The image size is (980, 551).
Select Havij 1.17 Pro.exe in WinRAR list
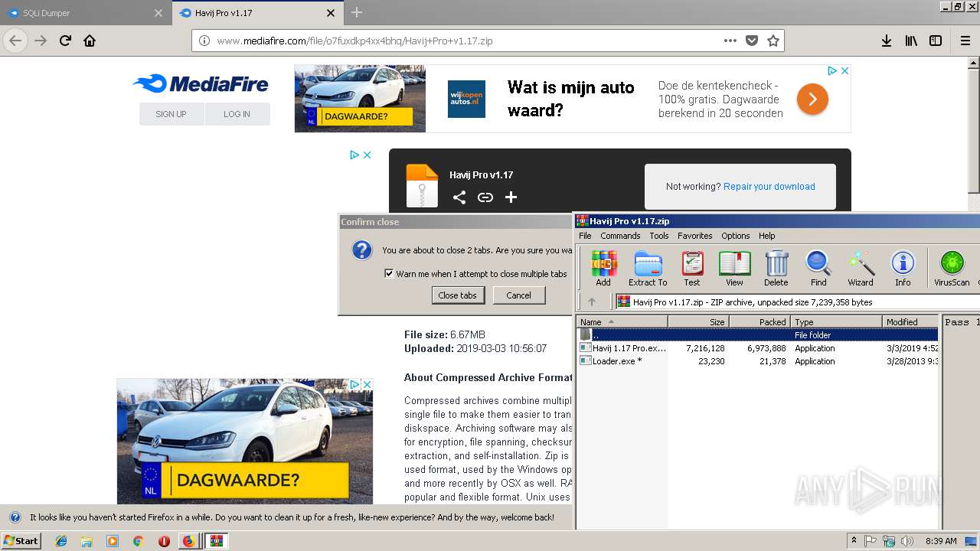(757, 348)
